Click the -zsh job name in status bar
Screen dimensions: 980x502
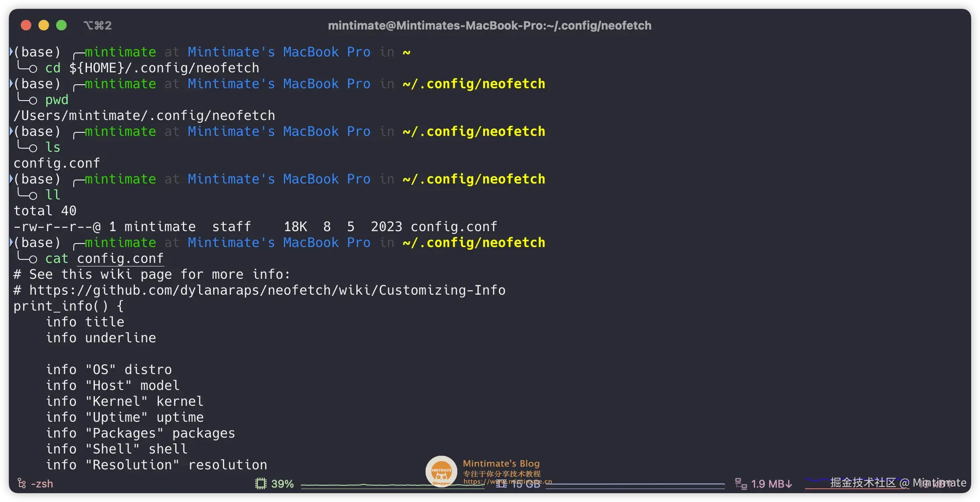(x=42, y=484)
